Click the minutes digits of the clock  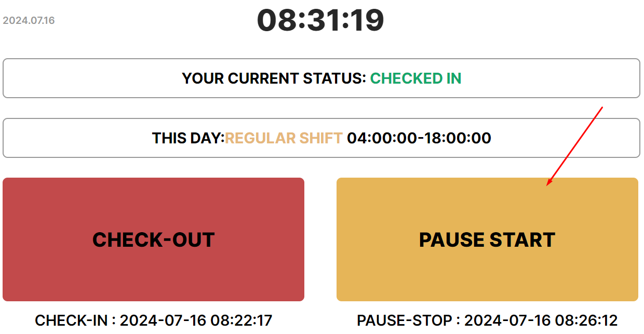click(321, 21)
